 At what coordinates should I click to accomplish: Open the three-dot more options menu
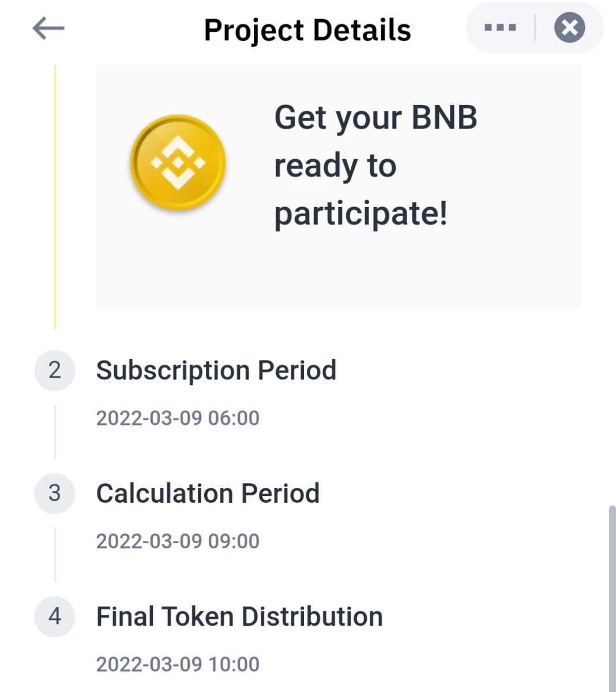pyautogui.click(x=500, y=28)
